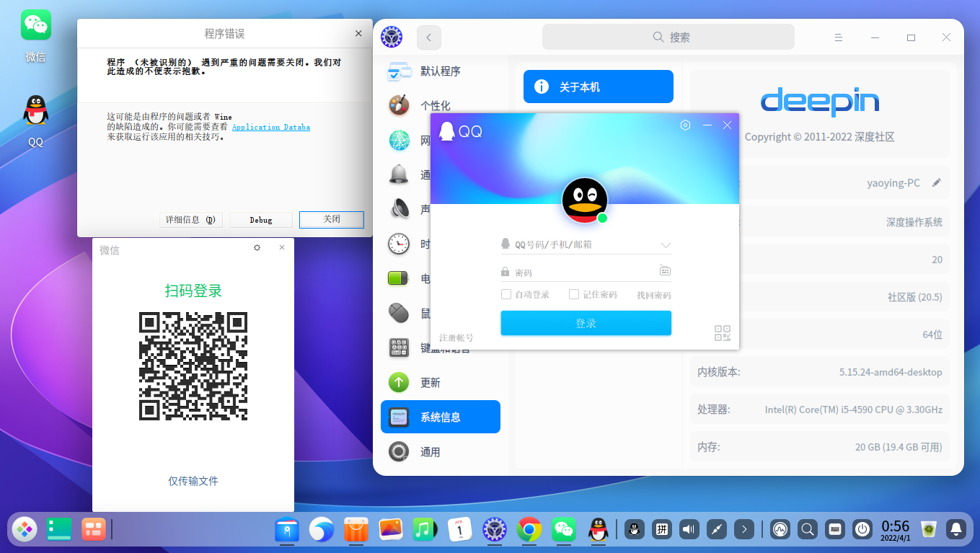This screenshot has height=553, width=980.
Task: Select 更新 in settings sidebar
Action: (441, 383)
